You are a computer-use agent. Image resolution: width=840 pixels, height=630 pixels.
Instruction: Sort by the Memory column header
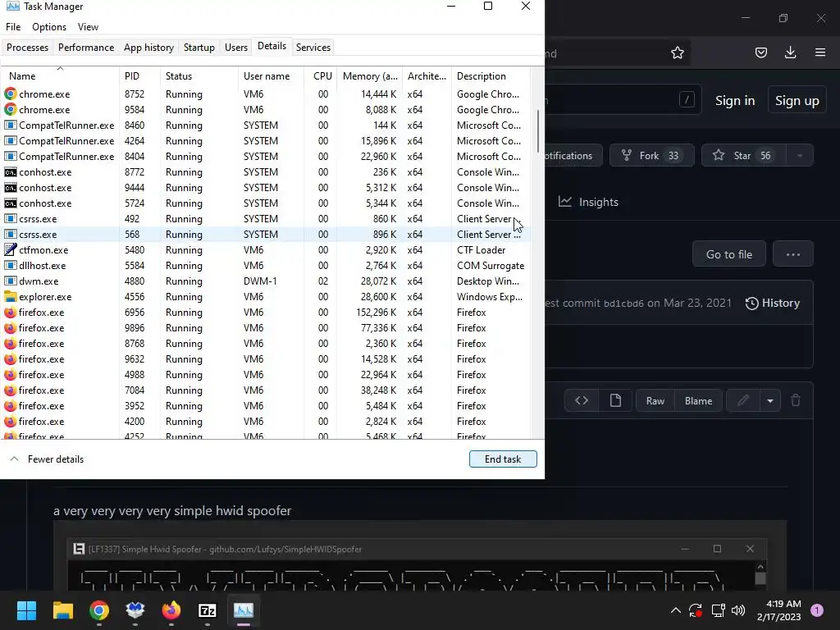pyautogui.click(x=370, y=76)
